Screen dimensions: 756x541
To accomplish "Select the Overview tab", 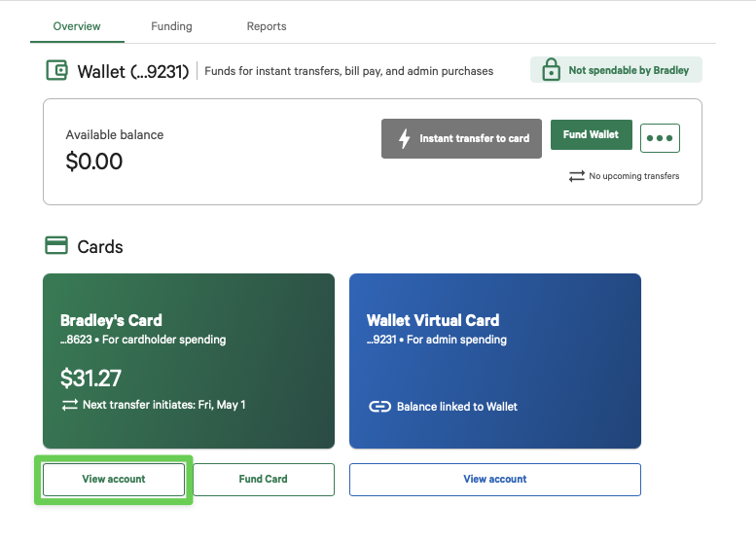I will [x=77, y=26].
